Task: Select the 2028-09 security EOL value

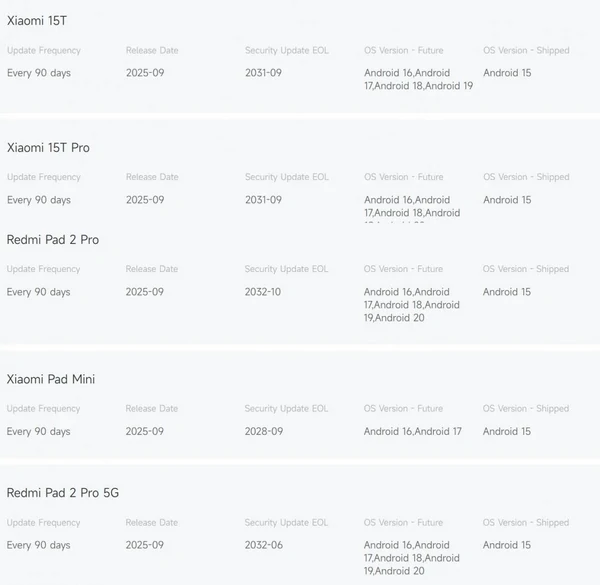Action: pos(264,432)
